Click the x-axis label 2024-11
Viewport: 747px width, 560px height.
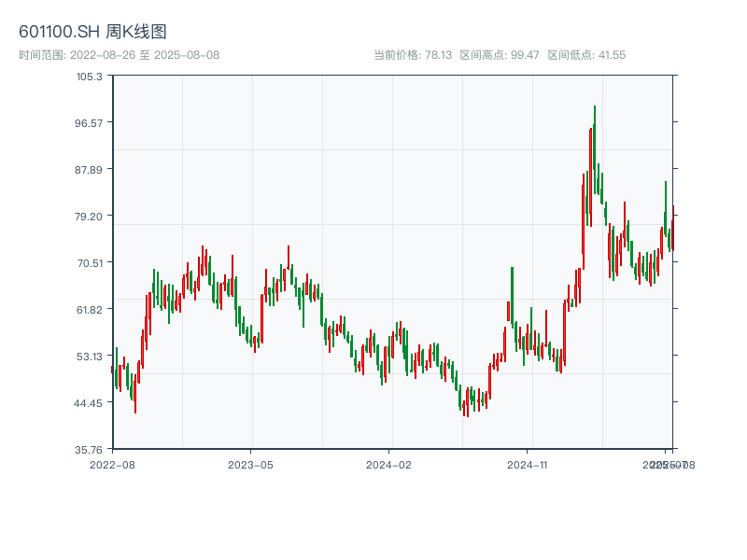pos(528,465)
